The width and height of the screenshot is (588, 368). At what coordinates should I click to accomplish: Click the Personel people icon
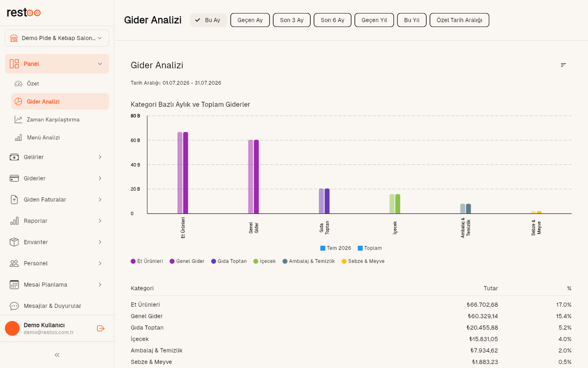(14, 263)
